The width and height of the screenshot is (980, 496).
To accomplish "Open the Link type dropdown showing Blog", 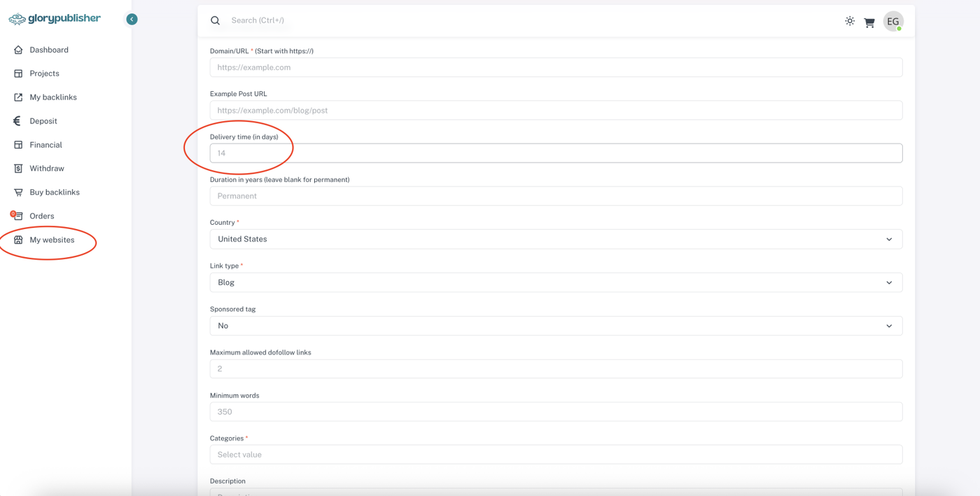I will coord(556,282).
